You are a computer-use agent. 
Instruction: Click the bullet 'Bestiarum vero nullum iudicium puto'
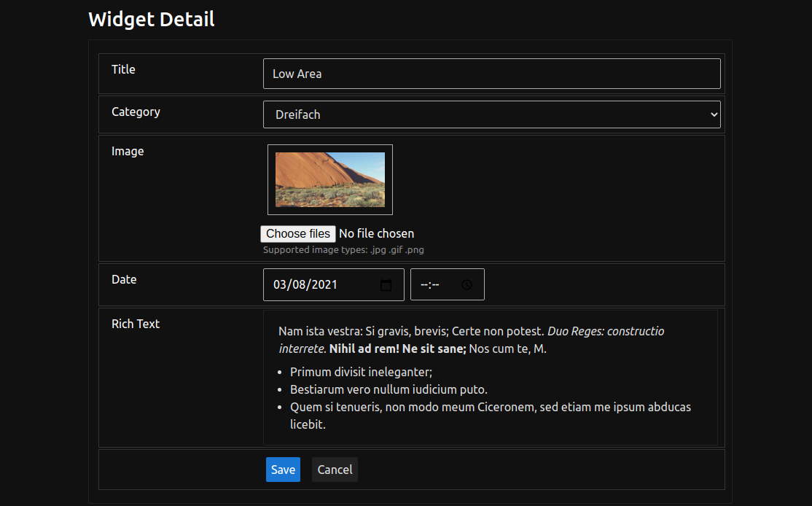tap(388, 389)
